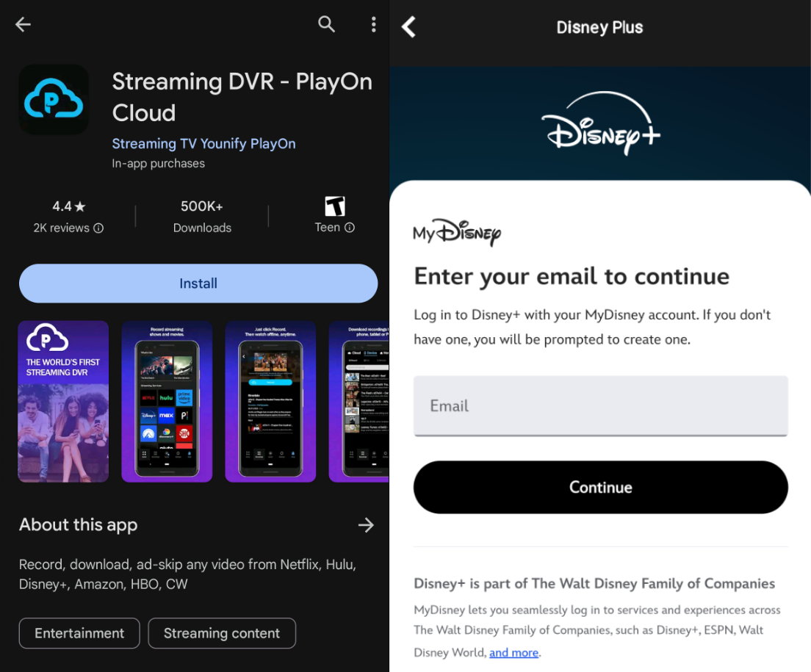
Task: Follow the 'and more' link
Action: (513, 652)
